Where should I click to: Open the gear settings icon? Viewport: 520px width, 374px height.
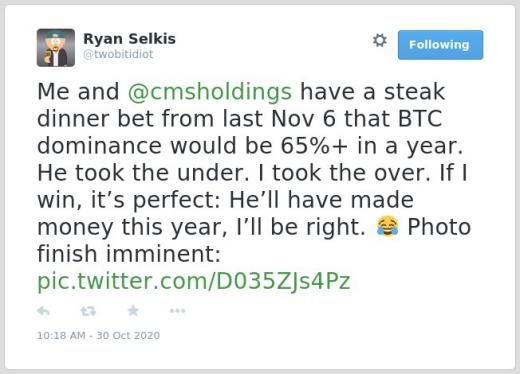tap(380, 40)
